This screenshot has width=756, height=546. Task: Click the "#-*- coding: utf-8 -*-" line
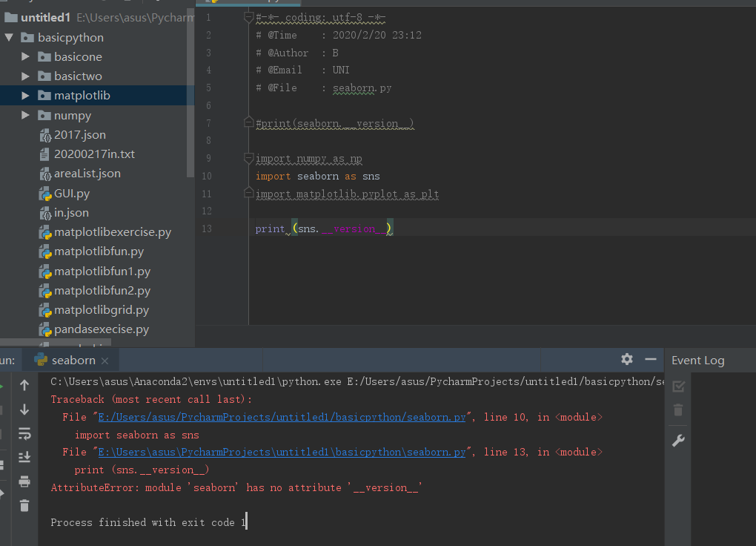click(x=321, y=18)
